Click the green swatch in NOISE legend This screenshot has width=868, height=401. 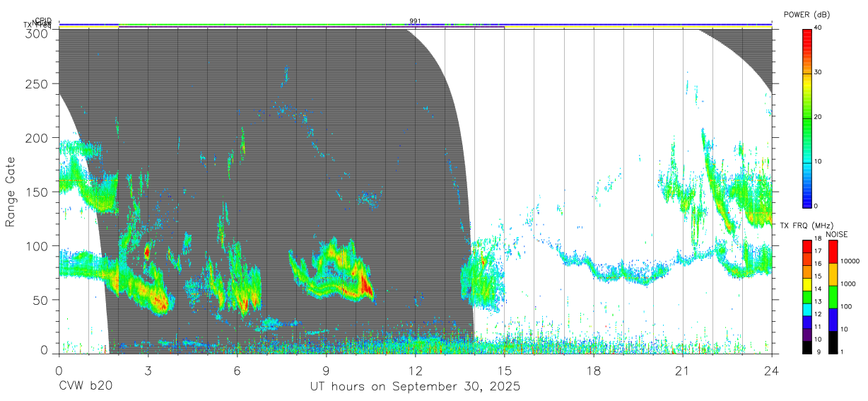[833, 297]
